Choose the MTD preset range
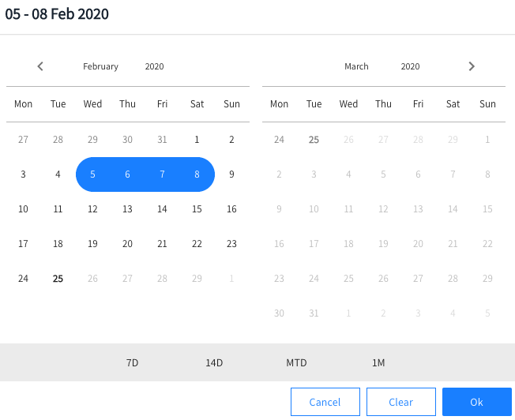Viewport: 515px width, 420px height. (296, 362)
